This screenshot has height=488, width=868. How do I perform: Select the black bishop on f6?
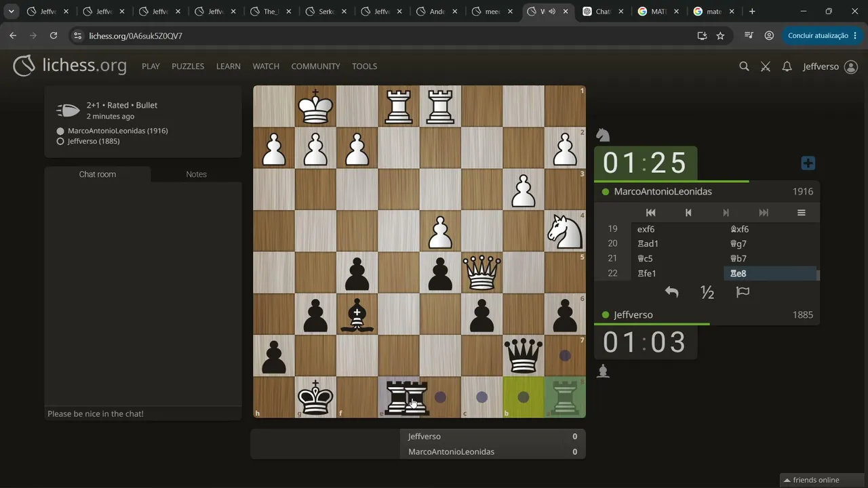click(357, 314)
